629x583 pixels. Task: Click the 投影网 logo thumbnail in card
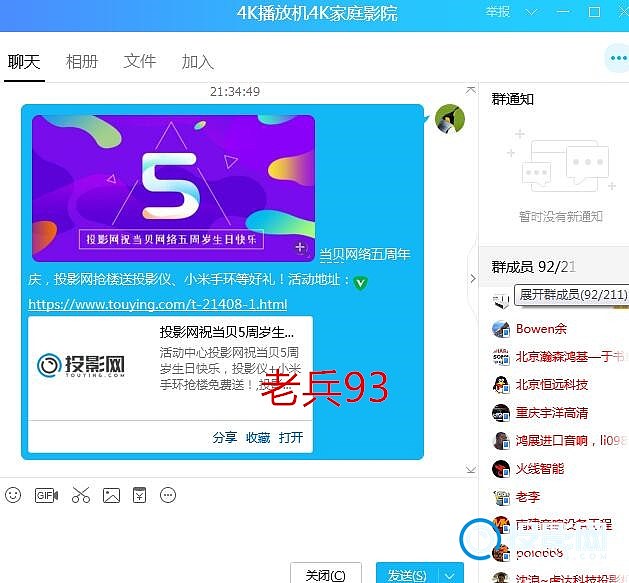click(81, 365)
